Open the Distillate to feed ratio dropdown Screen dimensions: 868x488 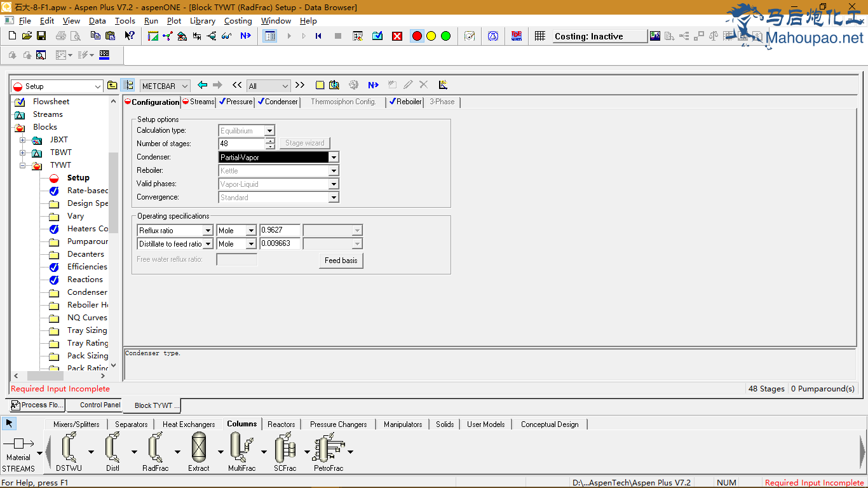point(208,244)
